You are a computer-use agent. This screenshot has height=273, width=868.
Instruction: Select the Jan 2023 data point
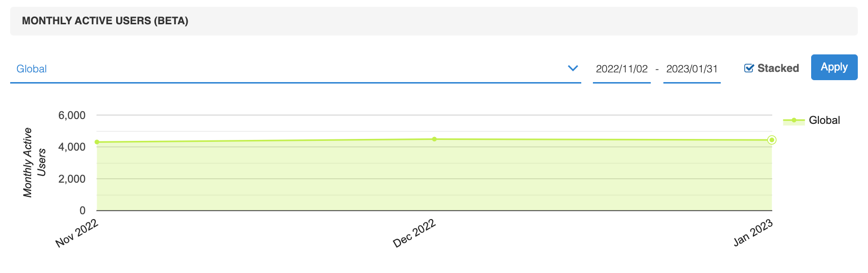772,140
